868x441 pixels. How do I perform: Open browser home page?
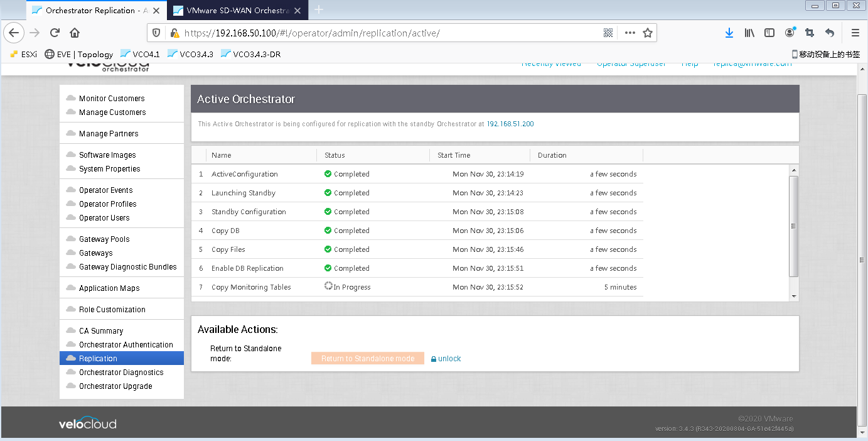[x=75, y=33]
